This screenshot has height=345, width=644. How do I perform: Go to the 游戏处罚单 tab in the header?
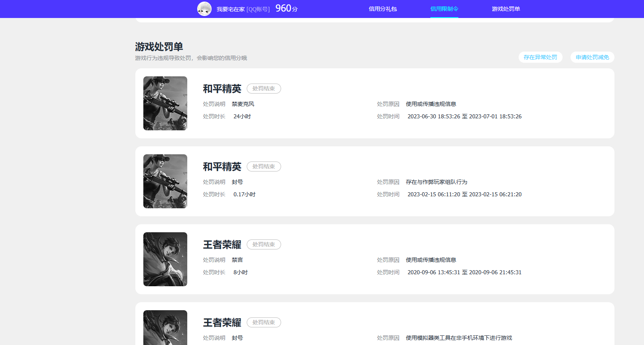point(506,9)
